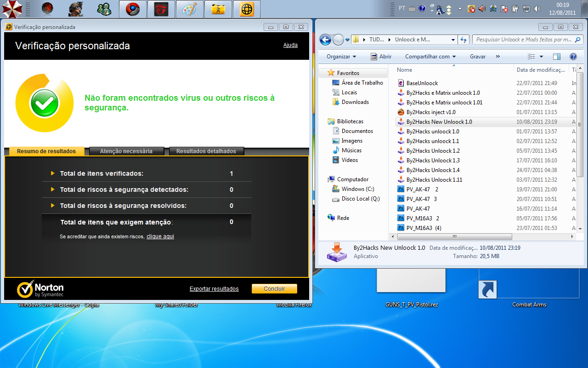Screen dimensions: 588x368
Task: Click the Explorer forward arrow button
Action: 338,40
